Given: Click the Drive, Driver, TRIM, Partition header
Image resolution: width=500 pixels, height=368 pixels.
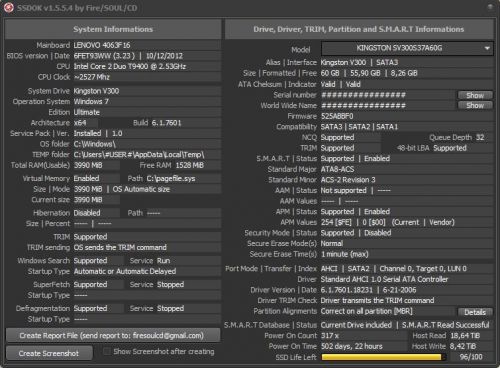Looking at the screenshot, I should [x=359, y=29].
